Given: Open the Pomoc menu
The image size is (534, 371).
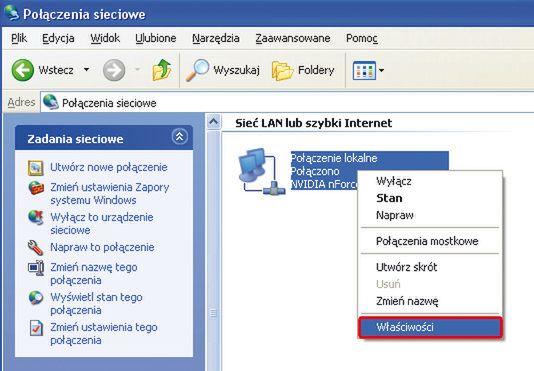Looking at the screenshot, I should (362, 38).
